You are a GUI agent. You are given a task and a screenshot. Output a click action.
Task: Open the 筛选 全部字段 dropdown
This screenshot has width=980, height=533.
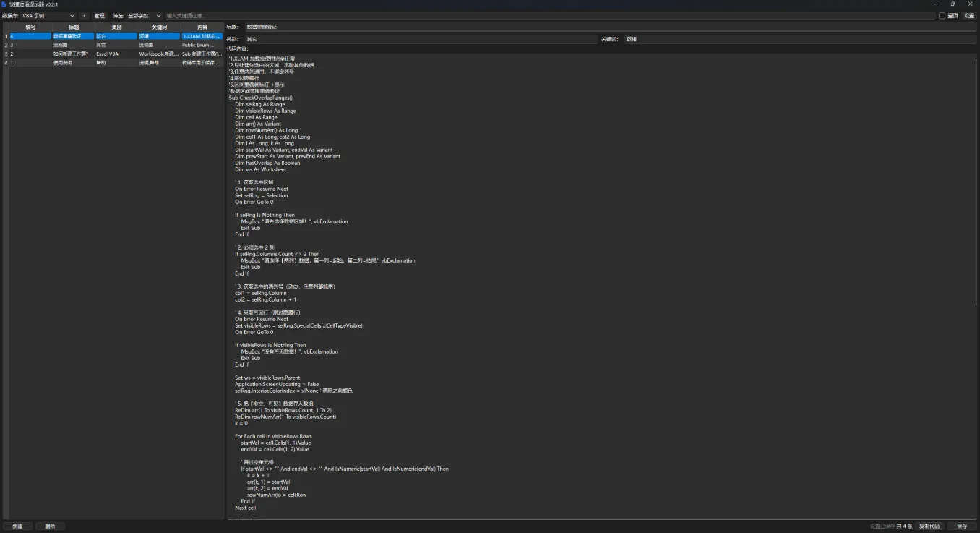point(144,15)
